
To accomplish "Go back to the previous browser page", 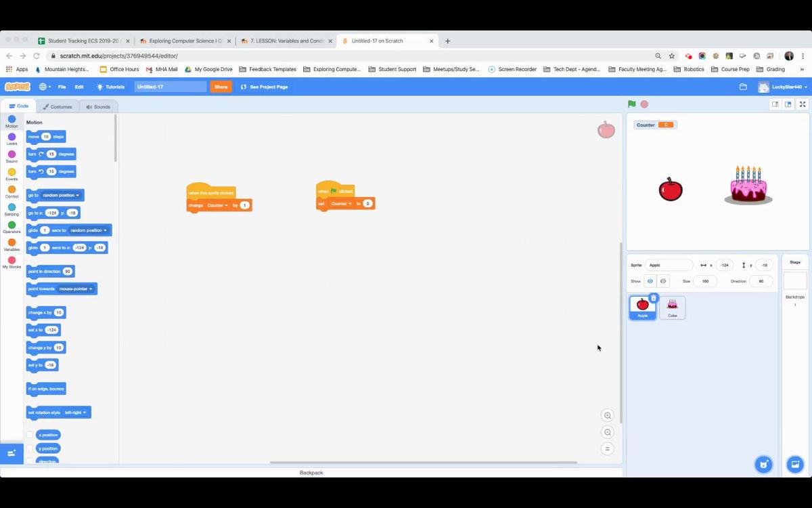I will [x=9, y=56].
